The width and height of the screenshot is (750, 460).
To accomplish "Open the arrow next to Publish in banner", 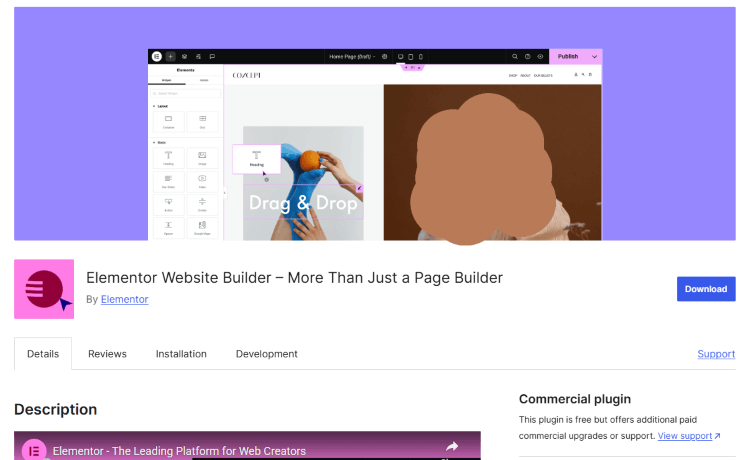I will 595,56.
